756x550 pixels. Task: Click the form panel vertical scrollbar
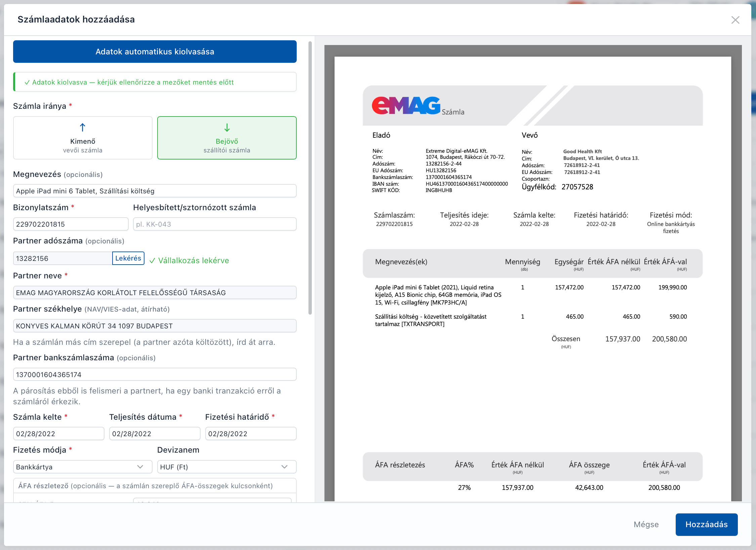(310, 178)
